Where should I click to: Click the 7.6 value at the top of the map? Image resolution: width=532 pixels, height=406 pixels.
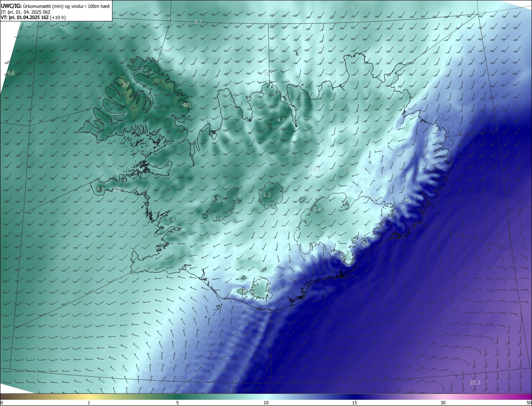[350, 7]
